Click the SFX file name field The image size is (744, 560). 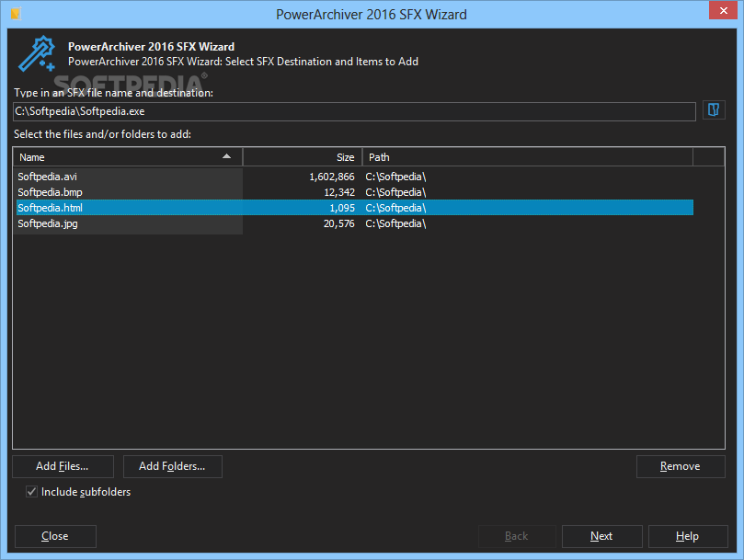[354, 111]
